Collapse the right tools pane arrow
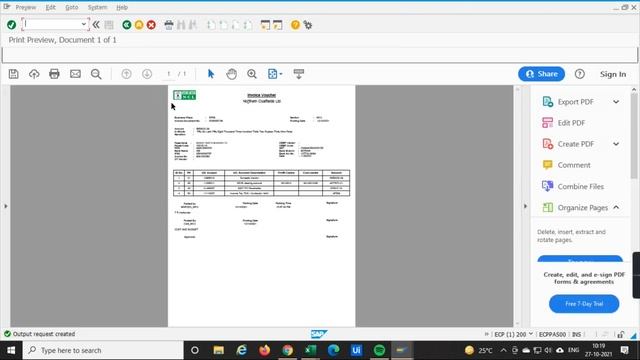Screen dimensions: 640x360 click(525, 206)
